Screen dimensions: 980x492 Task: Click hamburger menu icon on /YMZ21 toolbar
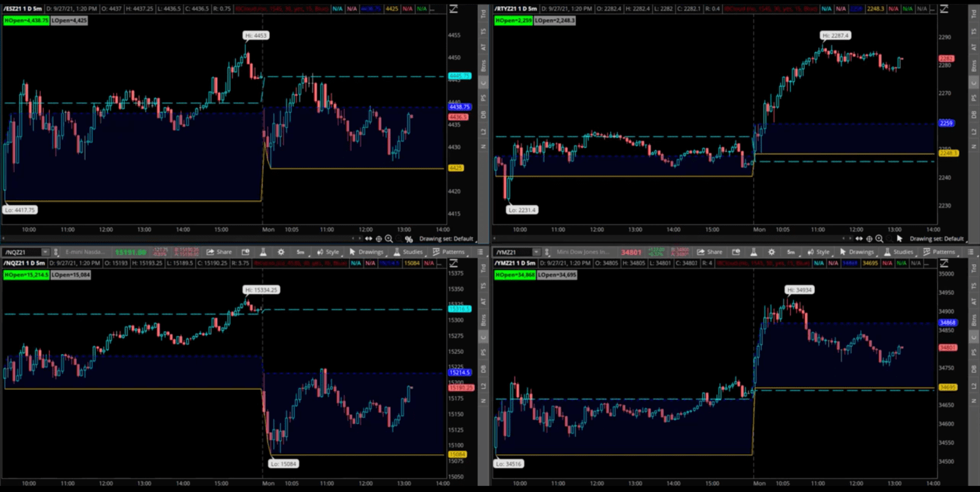(x=971, y=252)
